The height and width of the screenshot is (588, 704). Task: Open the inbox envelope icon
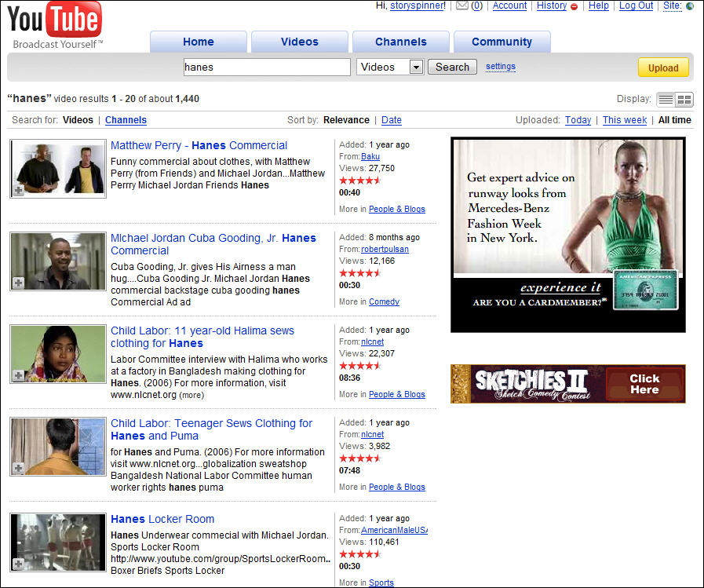coord(462,5)
